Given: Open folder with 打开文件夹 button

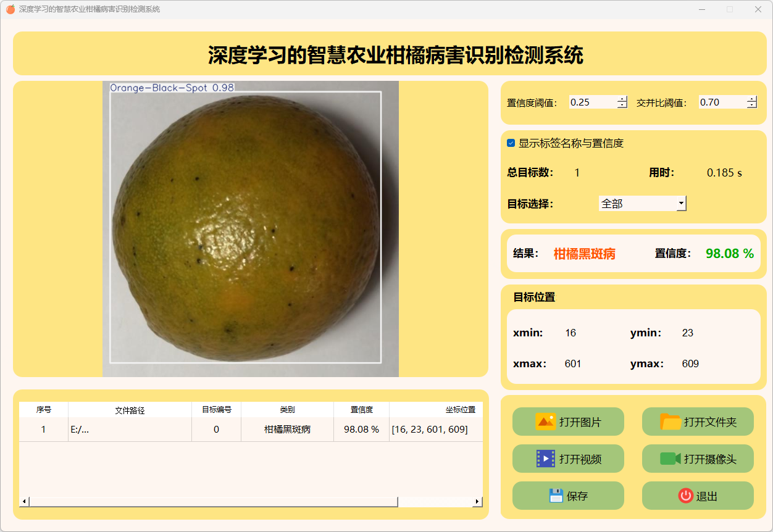Looking at the screenshot, I should [x=698, y=422].
